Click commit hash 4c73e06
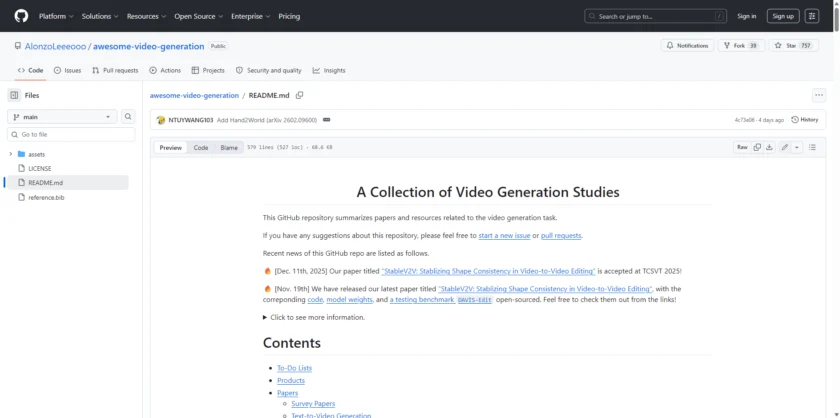This screenshot has width=840, height=418. point(745,120)
